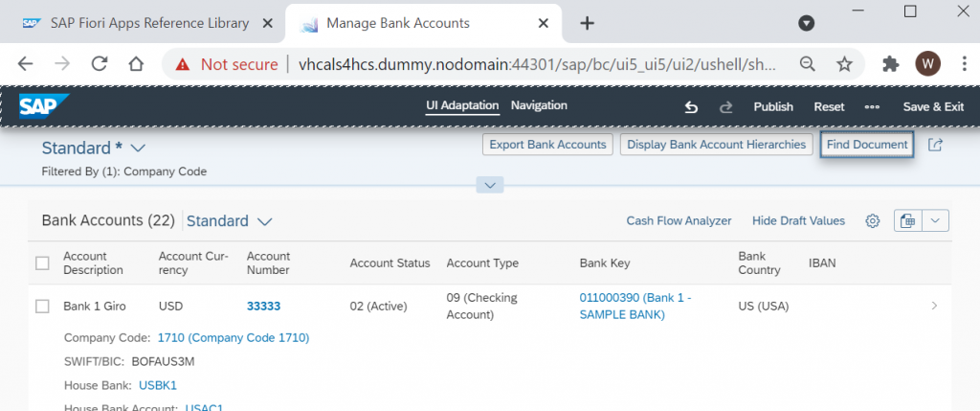980x411 pixels.
Task: Switch to Navigation mode
Action: coord(539,105)
